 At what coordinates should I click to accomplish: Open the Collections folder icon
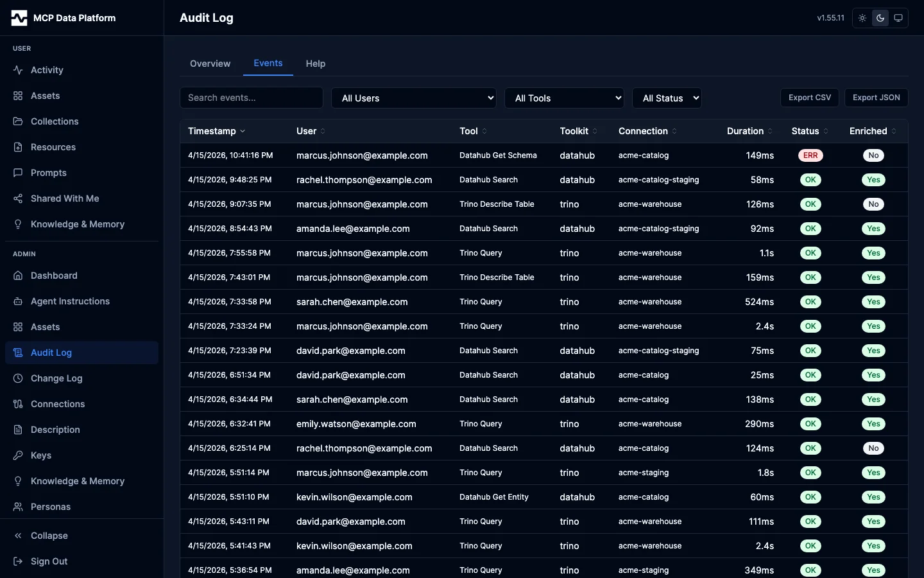[x=17, y=121]
